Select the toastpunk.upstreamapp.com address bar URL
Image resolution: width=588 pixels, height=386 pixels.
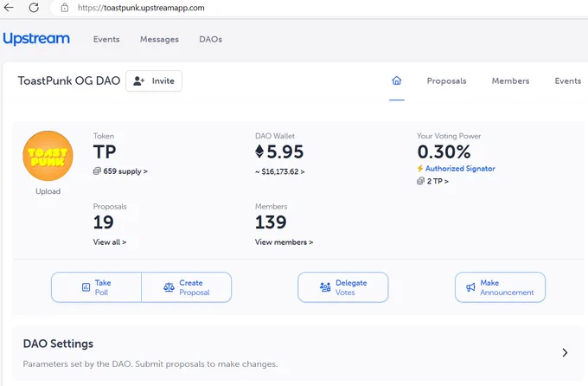tap(141, 8)
